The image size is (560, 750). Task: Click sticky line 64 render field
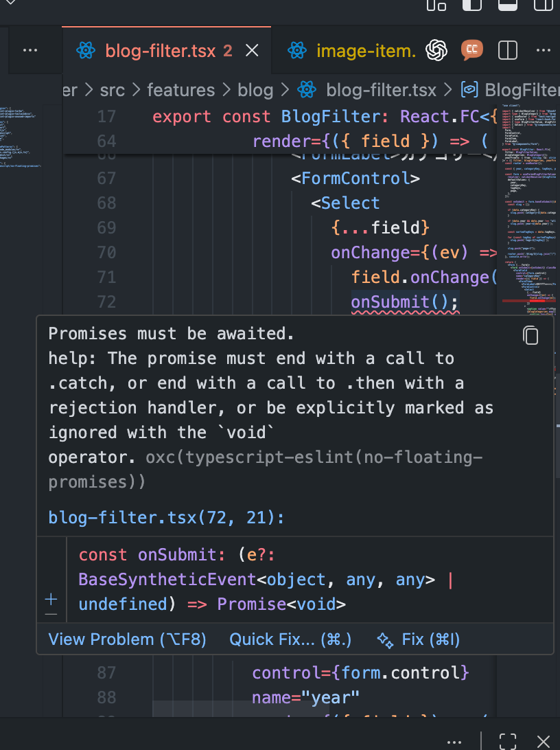pos(370,141)
